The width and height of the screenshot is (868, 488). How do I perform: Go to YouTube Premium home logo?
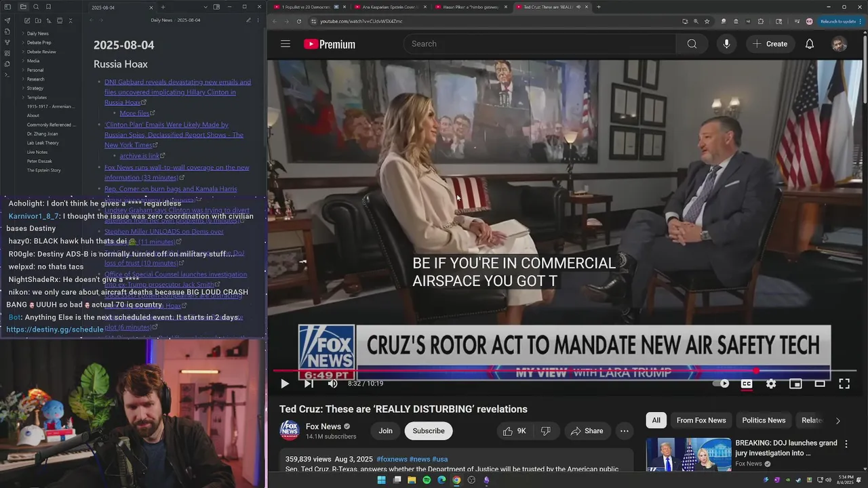pyautogui.click(x=330, y=44)
